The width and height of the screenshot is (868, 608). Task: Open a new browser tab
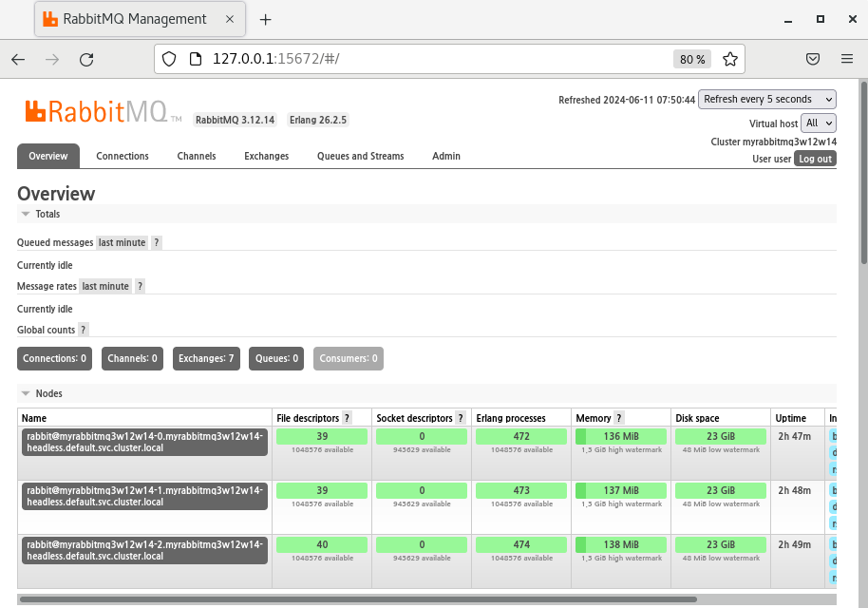266,19
